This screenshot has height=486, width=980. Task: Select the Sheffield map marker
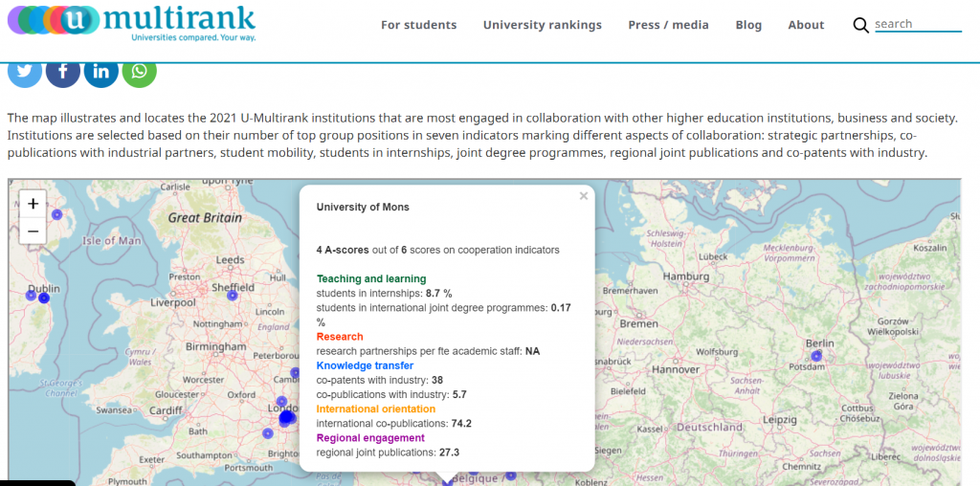tap(233, 296)
